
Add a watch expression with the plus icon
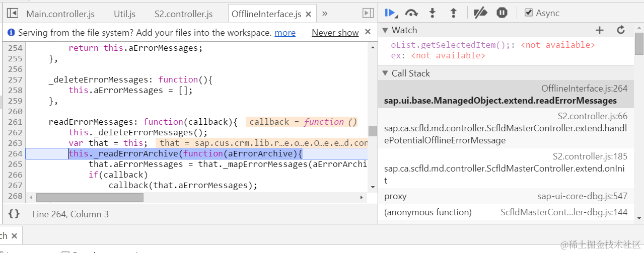point(599,30)
